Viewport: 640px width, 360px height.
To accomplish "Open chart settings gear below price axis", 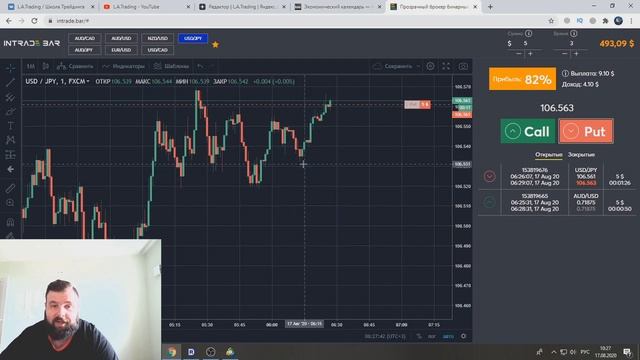I will [x=463, y=336].
